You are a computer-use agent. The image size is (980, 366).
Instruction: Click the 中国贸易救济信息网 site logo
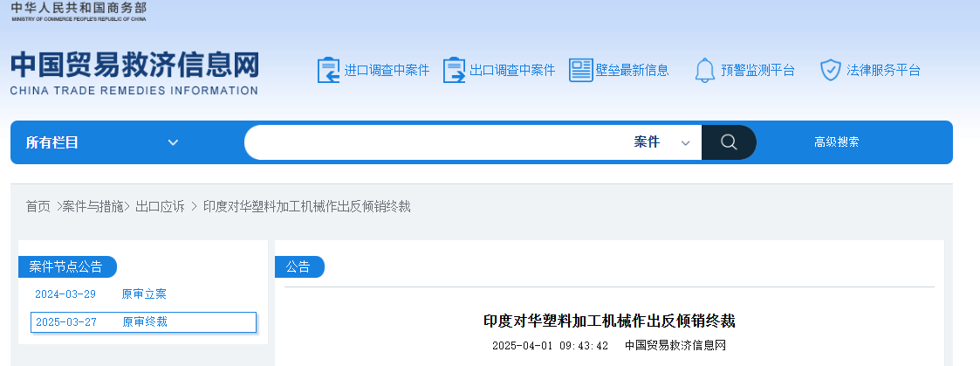(134, 73)
